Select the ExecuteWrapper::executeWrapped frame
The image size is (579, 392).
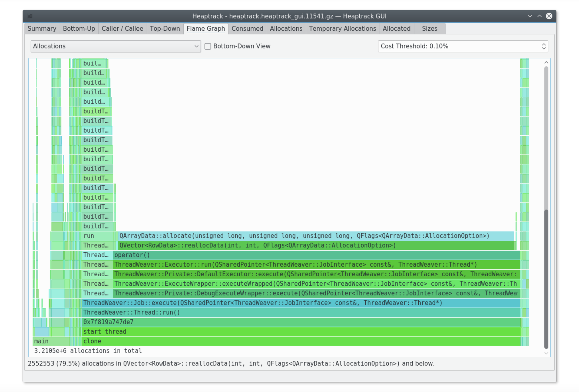(316, 284)
